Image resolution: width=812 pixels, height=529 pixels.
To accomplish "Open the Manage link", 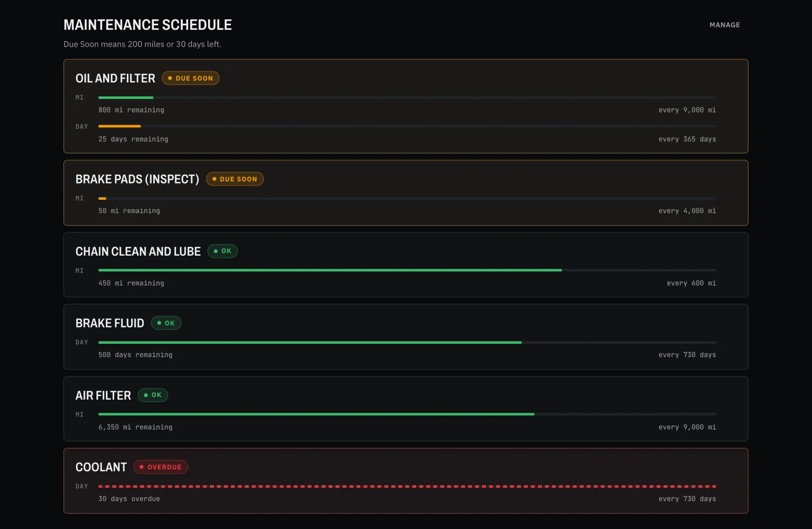I will tap(724, 25).
